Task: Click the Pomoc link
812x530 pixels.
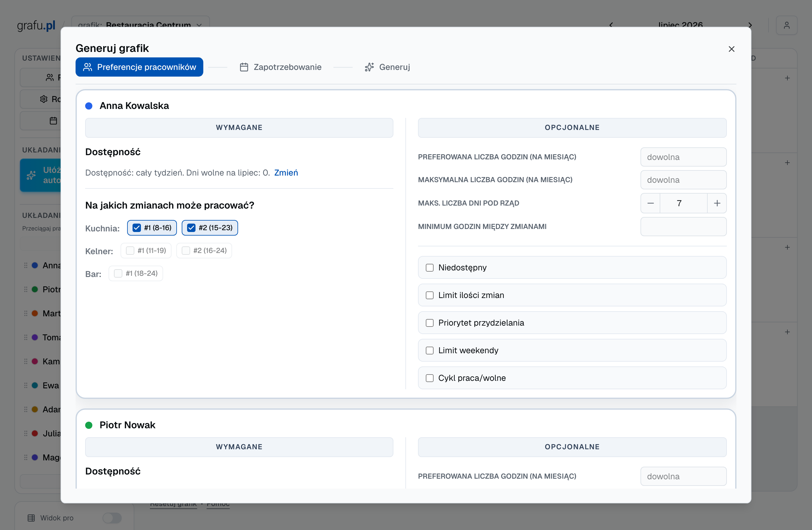Action: (218, 505)
